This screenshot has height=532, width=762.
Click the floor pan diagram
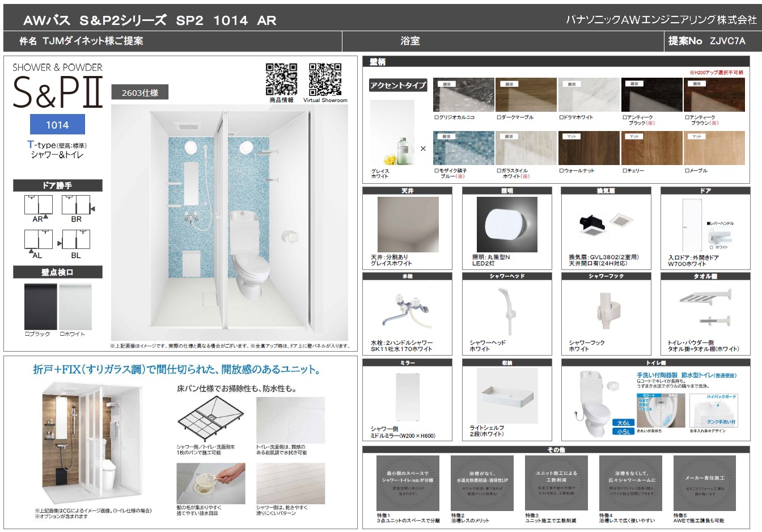pos(211,420)
